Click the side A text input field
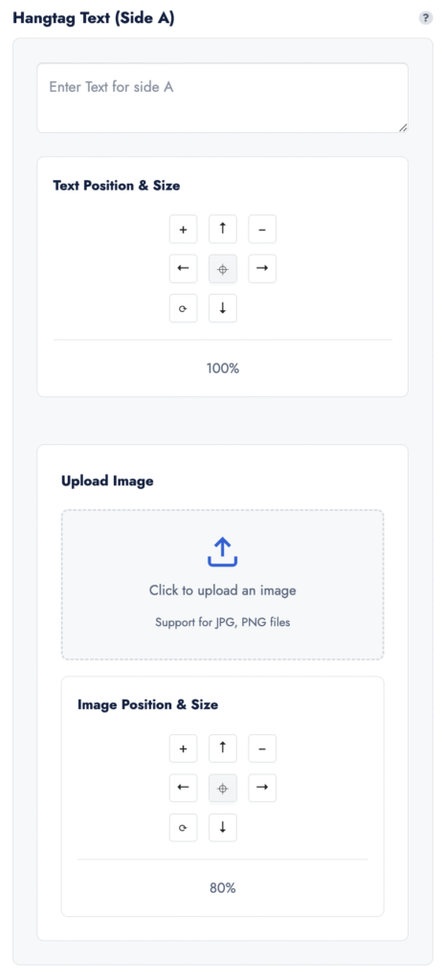 pyautogui.click(x=222, y=98)
